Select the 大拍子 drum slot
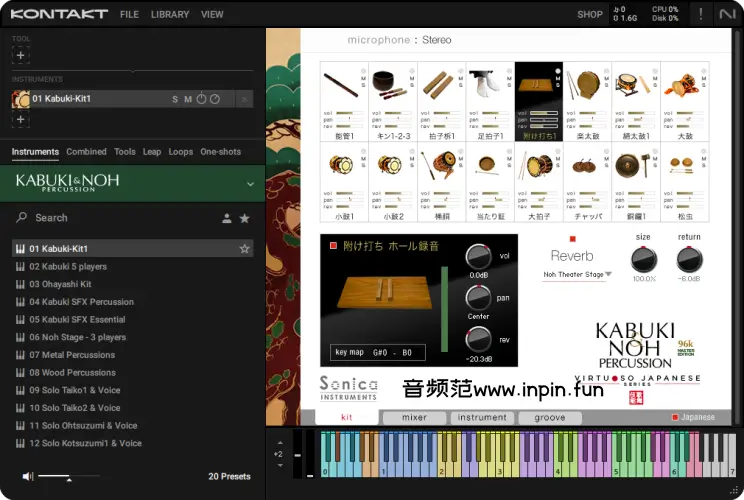The width and height of the screenshot is (744, 500). pos(539,182)
